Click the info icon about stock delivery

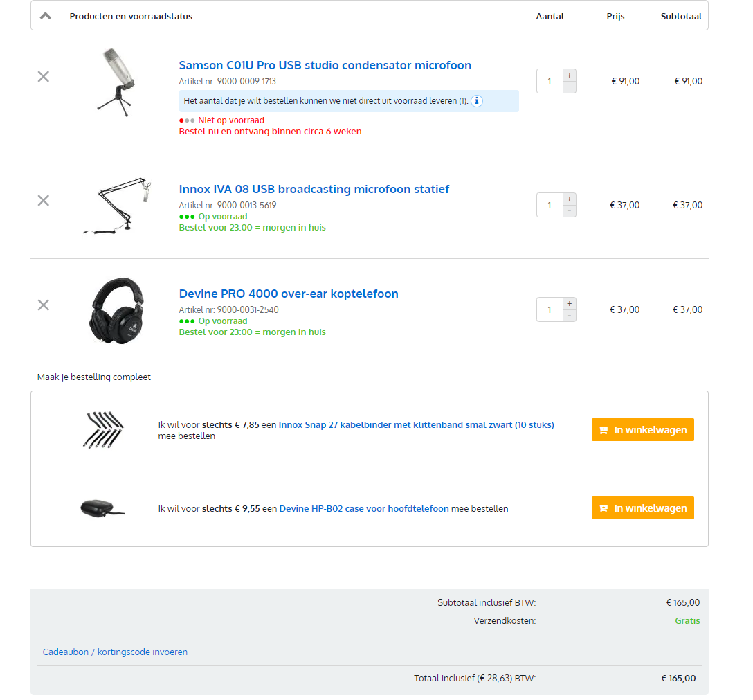(477, 101)
